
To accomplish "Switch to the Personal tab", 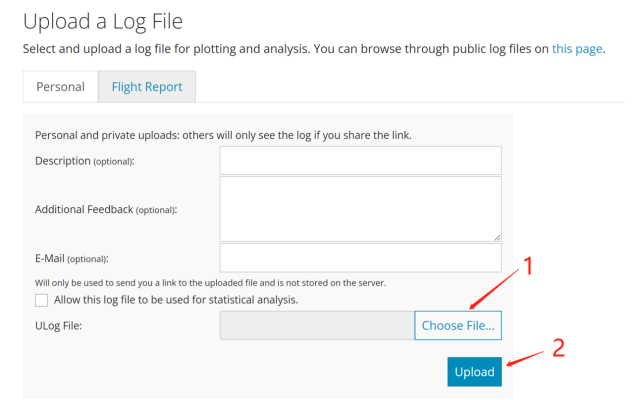I will (x=60, y=87).
